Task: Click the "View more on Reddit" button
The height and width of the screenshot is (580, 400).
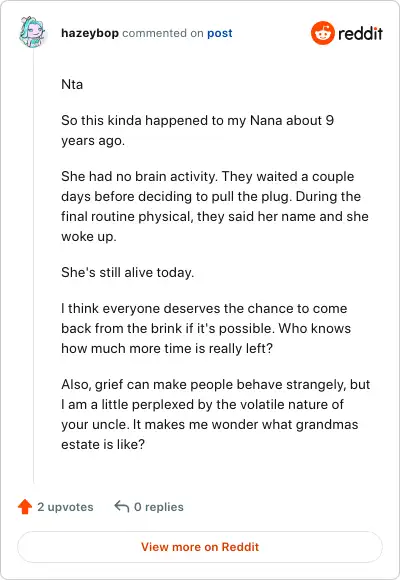Action: click(x=200, y=547)
